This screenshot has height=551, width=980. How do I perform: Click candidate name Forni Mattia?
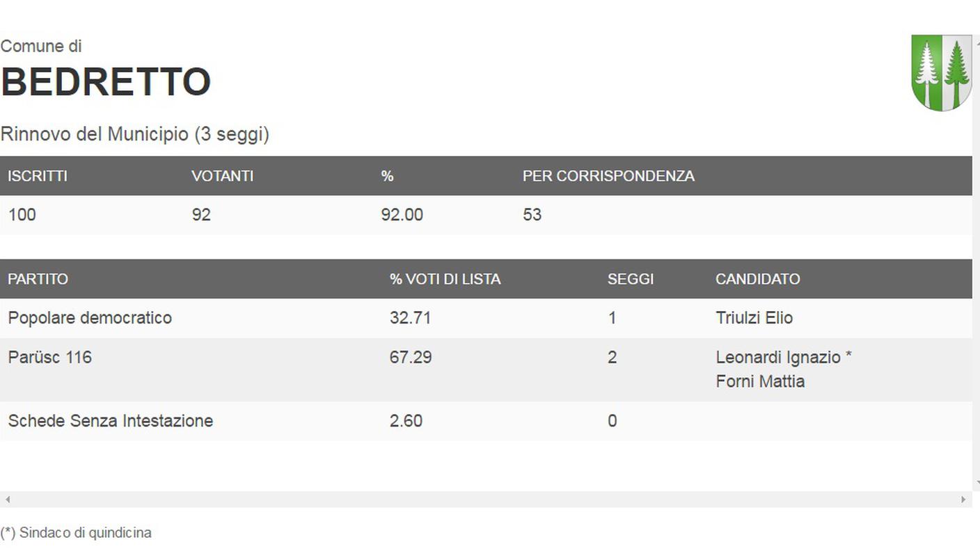click(760, 382)
